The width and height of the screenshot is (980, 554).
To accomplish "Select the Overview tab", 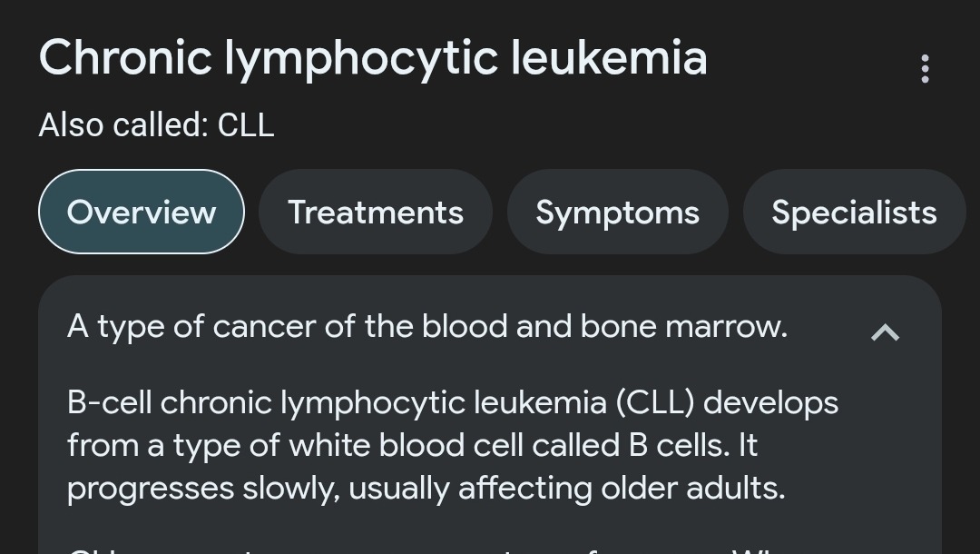I will (x=142, y=212).
